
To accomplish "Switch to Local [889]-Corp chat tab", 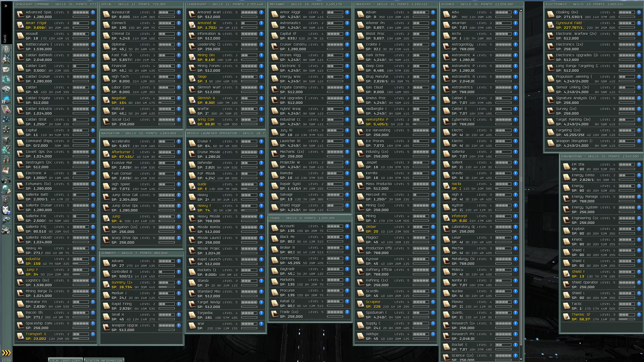I will [65, 360].
